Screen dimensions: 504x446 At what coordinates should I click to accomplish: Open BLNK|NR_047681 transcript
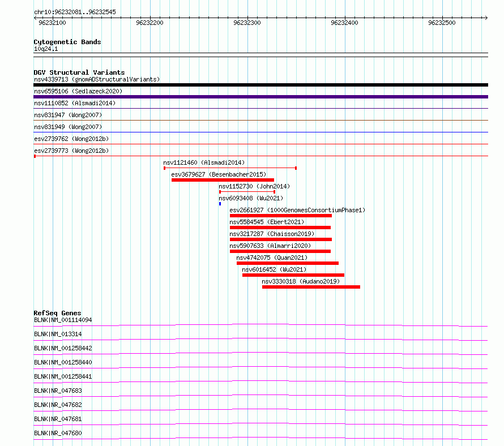click(x=58, y=419)
